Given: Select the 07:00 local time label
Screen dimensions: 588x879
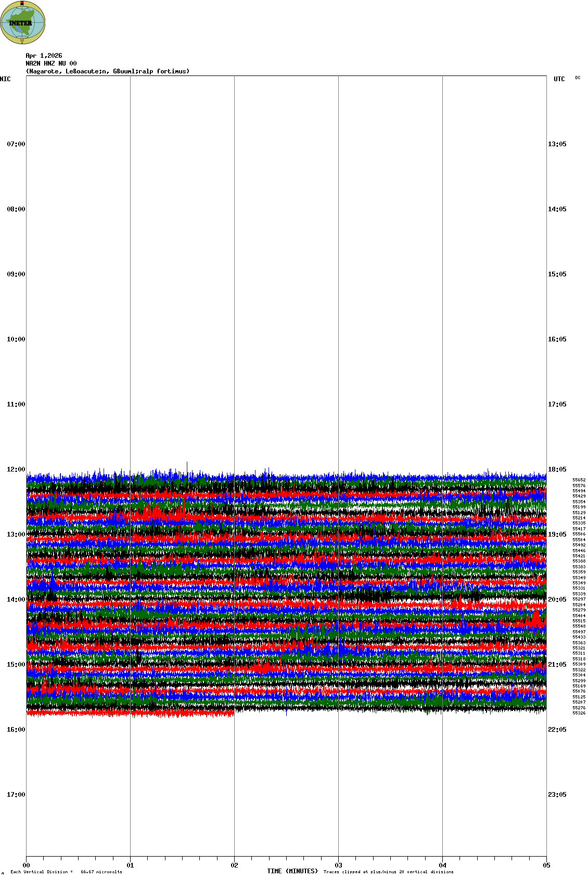Looking at the screenshot, I should (x=16, y=144).
